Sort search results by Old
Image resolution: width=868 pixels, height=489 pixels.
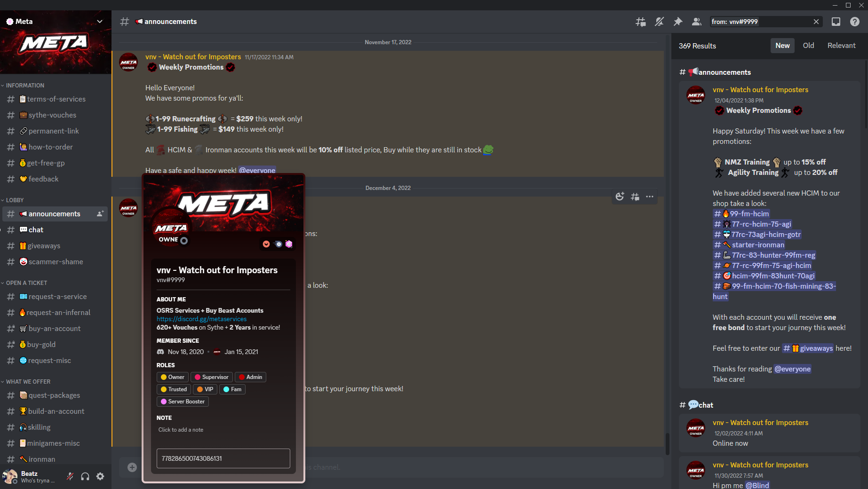pyautogui.click(x=808, y=46)
